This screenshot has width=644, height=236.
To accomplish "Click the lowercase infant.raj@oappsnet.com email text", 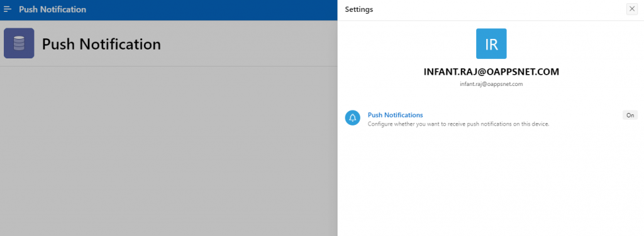I will [x=491, y=84].
